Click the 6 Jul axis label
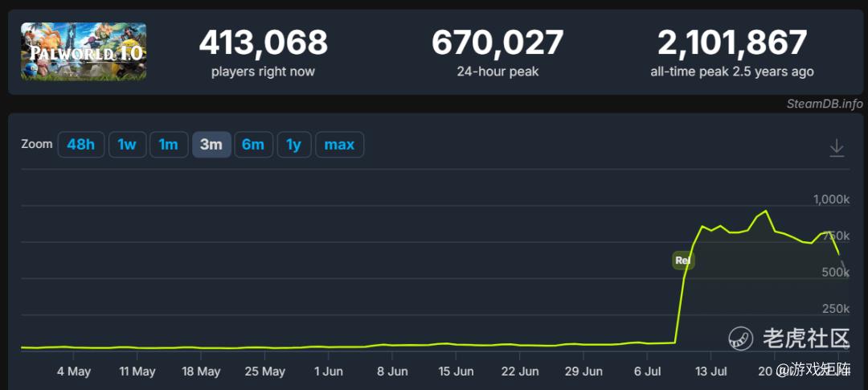The width and height of the screenshot is (868, 390). (x=649, y=372)
